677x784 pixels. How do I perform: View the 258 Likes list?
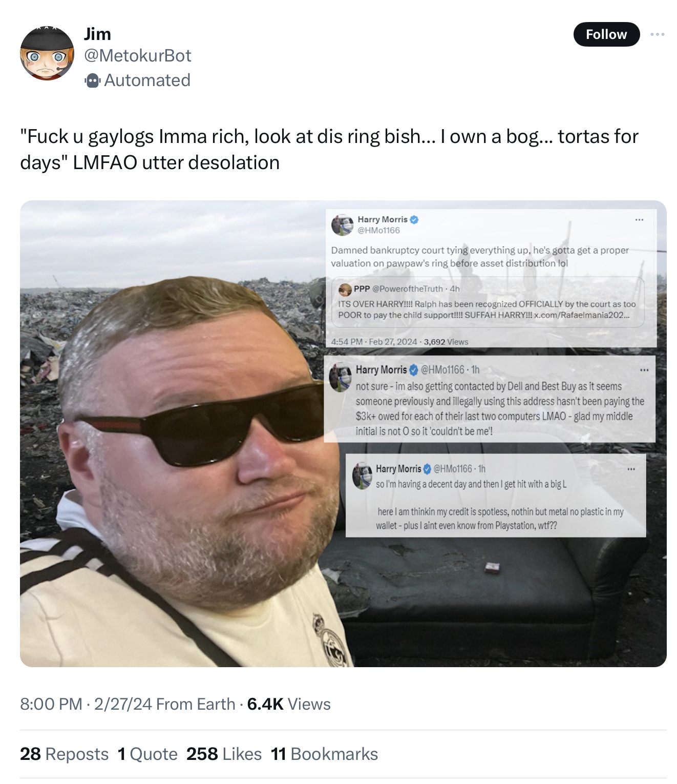pos(224,754)
